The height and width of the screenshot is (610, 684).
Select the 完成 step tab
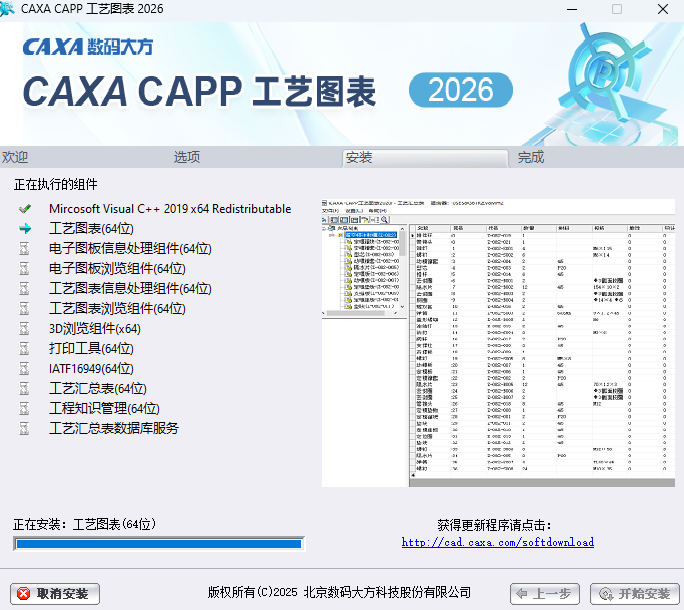click(530, 157)
